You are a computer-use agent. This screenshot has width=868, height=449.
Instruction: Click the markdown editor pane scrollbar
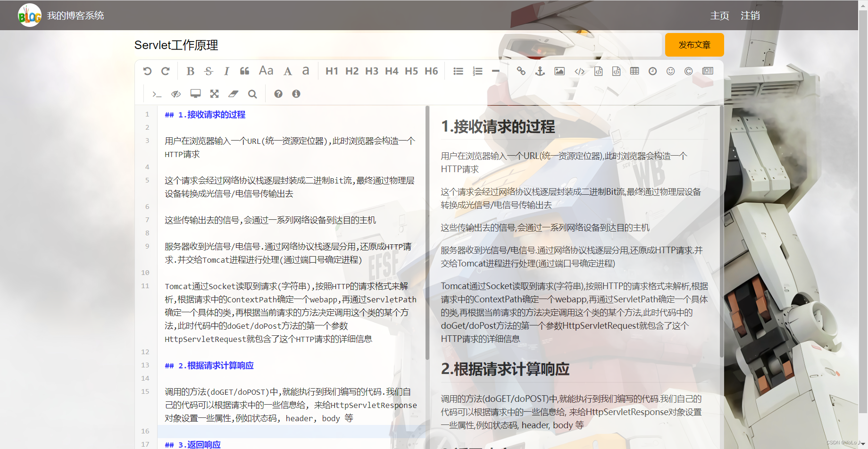(427, 233)
